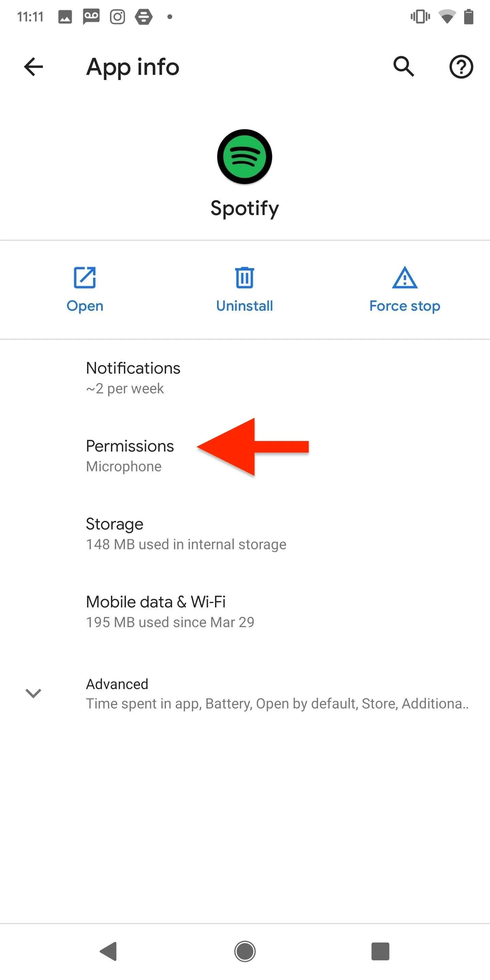Tap the Spotify app icon
The image size is (490, 980).
[x=245, y=157]
